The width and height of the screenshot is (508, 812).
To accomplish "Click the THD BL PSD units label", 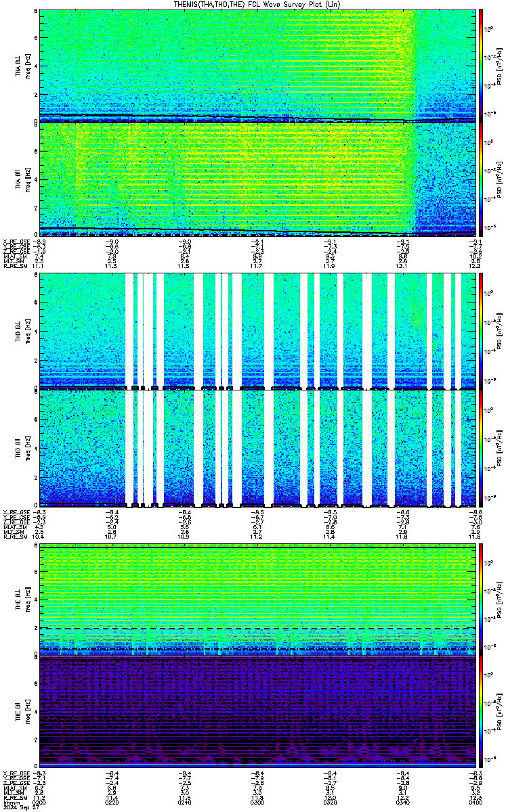I will click(499, 330).
